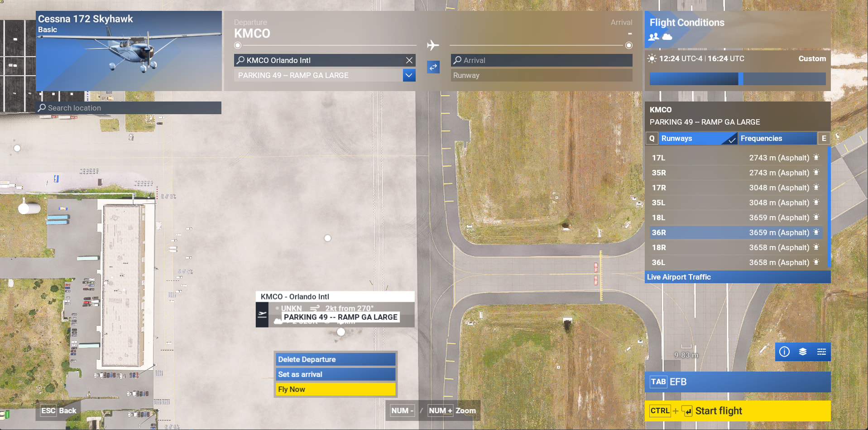Click the lighting icon on runway 36L row
The width and height of the screenshot is (868, 430).
pos(816,262)
